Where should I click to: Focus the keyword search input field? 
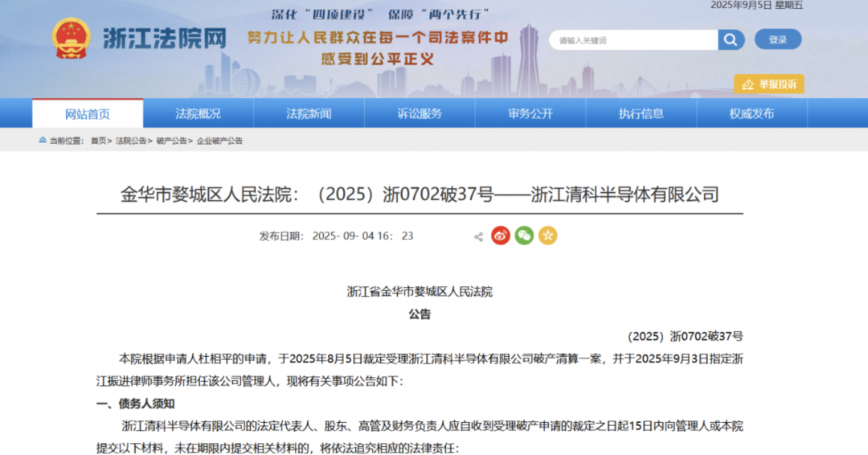633,40
